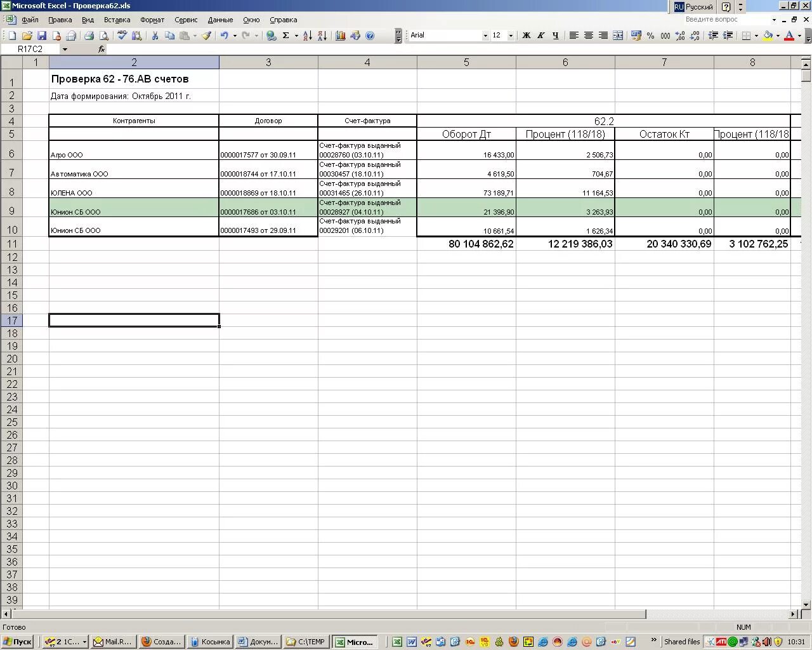Select row 11 header
The width and height of the screenshot is (812, 650).
coord(11,244)
